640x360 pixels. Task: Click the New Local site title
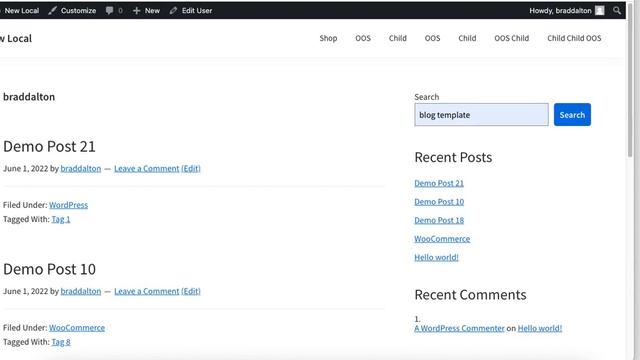point(16,38)
